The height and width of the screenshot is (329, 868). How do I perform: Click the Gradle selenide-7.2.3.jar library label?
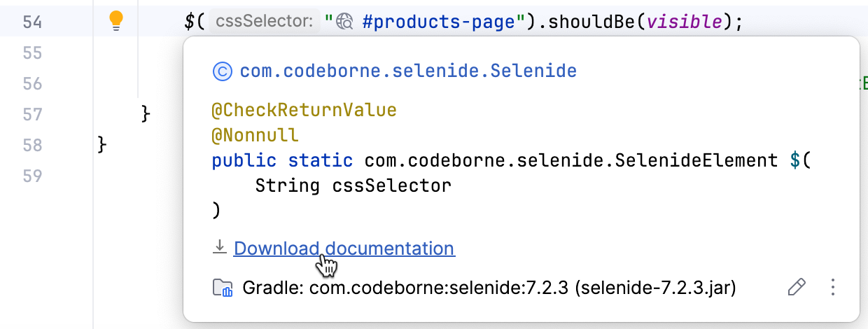click(489, 288)
